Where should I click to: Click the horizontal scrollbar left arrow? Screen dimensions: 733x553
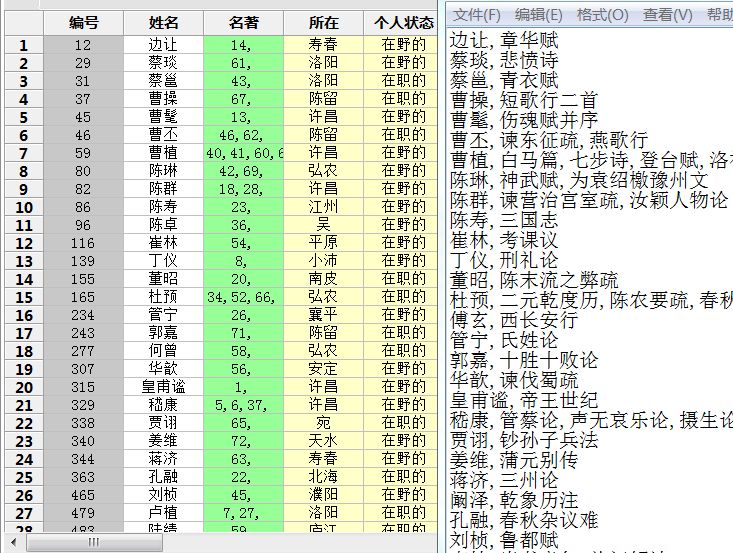(13, 543)
